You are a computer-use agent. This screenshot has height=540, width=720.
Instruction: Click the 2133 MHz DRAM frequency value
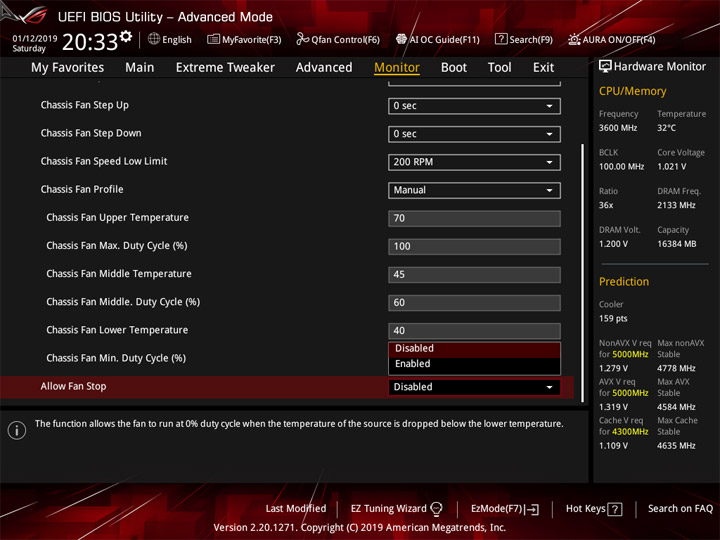(676, 205)
